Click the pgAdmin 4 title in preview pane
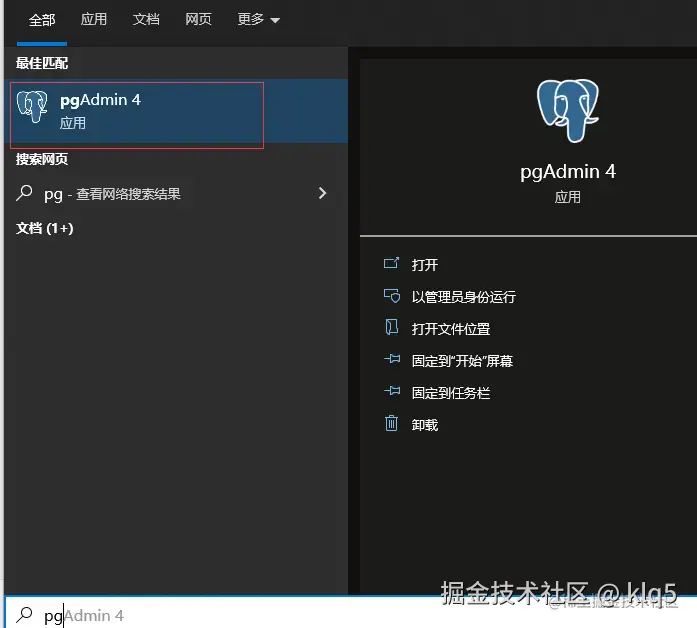Image resolution: width=697 pixels, height=628 pixels. coord(568,172)
